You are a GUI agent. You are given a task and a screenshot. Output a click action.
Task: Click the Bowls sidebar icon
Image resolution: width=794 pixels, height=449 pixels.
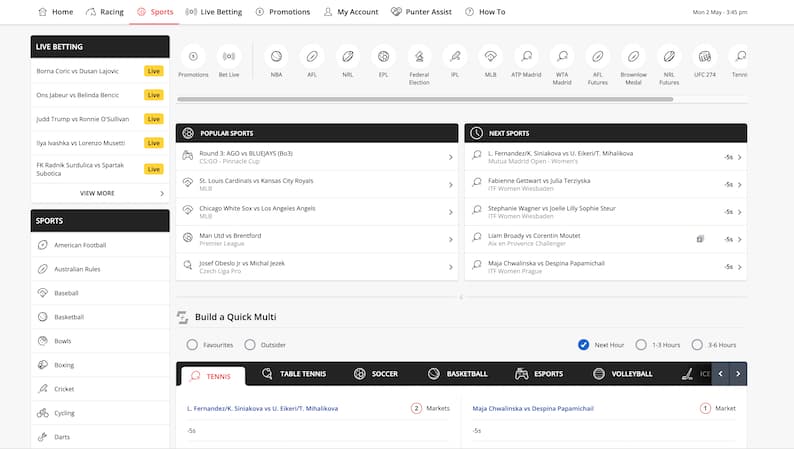click(x=43, y=341)
